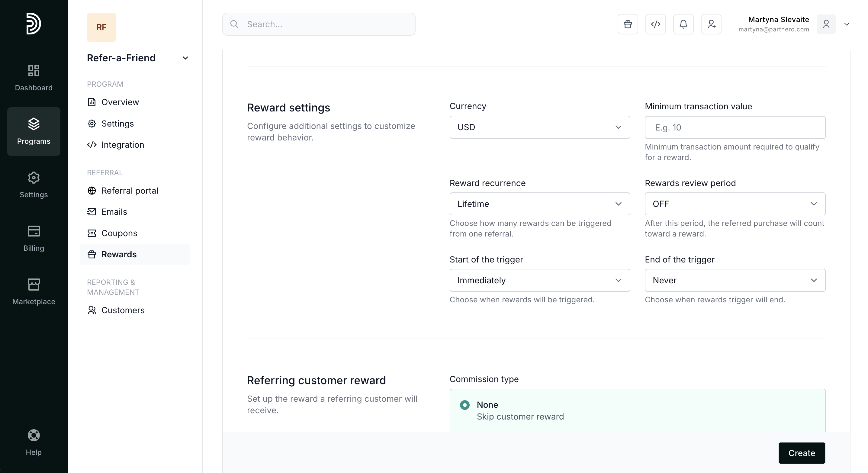
Task: Click the Minimum transaction value field
Action: tap(735, 128)
